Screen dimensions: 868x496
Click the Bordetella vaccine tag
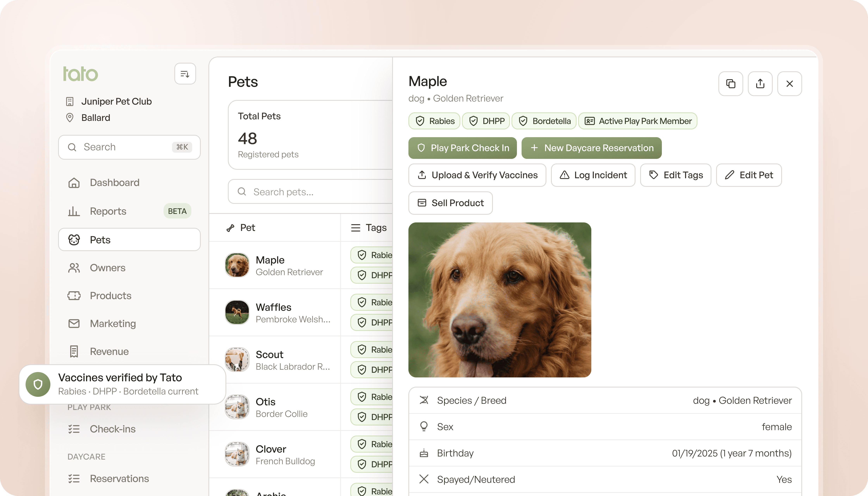click(544, 121)
